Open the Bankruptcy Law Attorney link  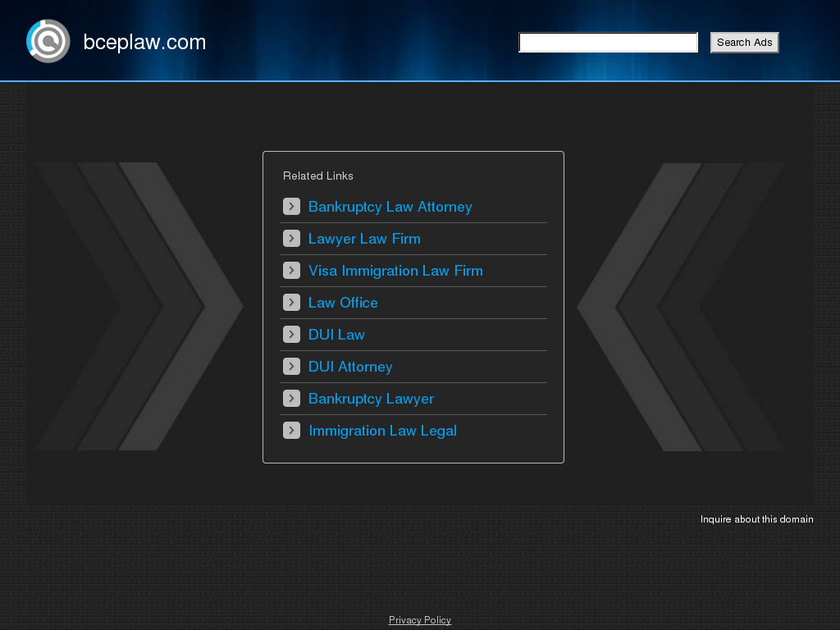(390, 207)
